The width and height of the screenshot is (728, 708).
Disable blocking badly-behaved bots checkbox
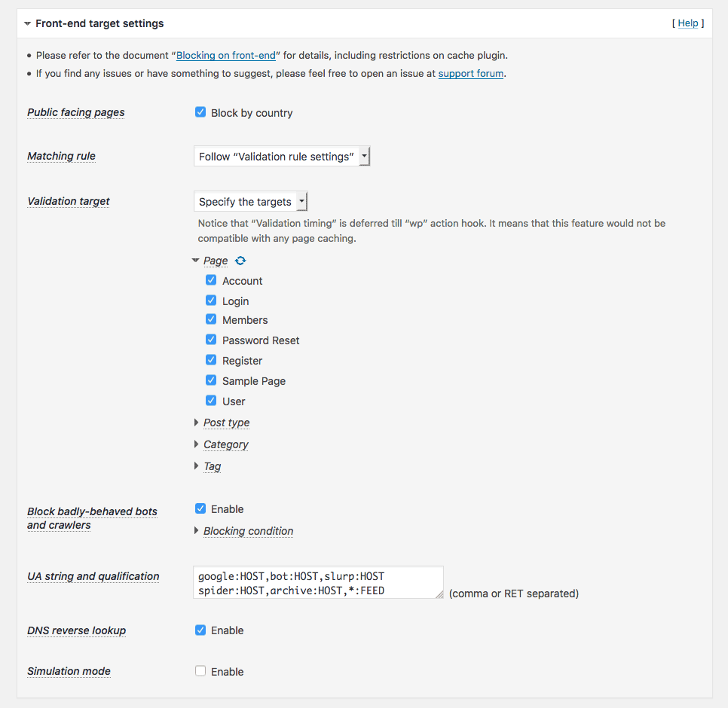tap(200, 508)
